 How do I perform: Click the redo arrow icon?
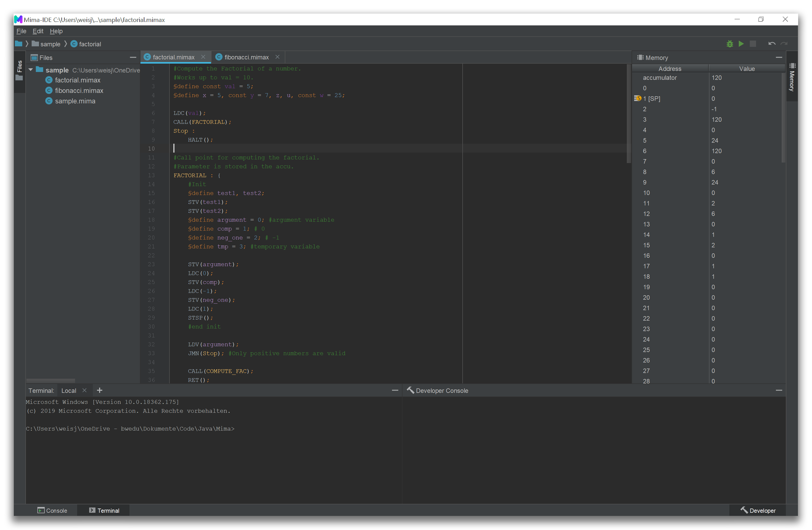click(x=784, y=44)
